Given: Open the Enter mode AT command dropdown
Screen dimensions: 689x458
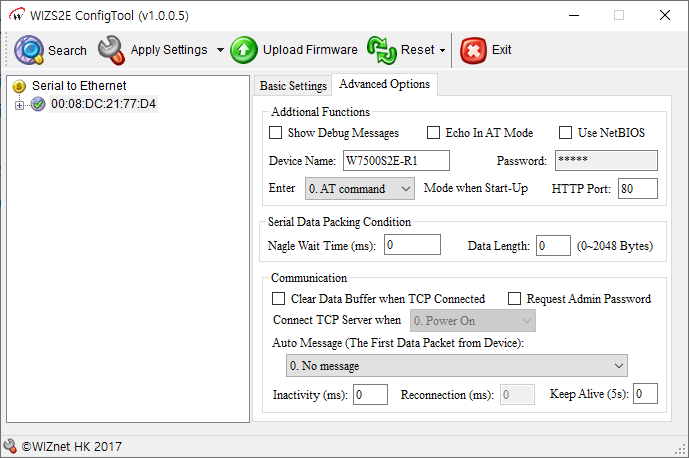Looking at the screenshot, I should (x=359, y=189).
